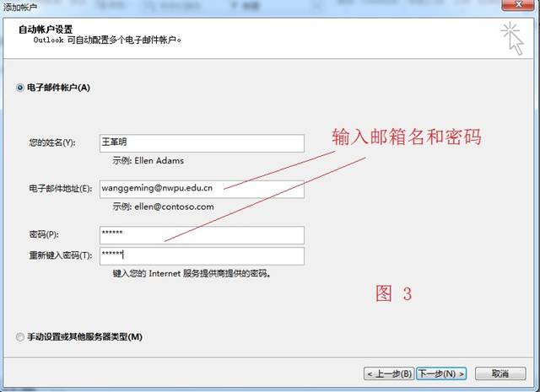Select the 电子邮件帐户(A) radio button

[x=20, y=88]
